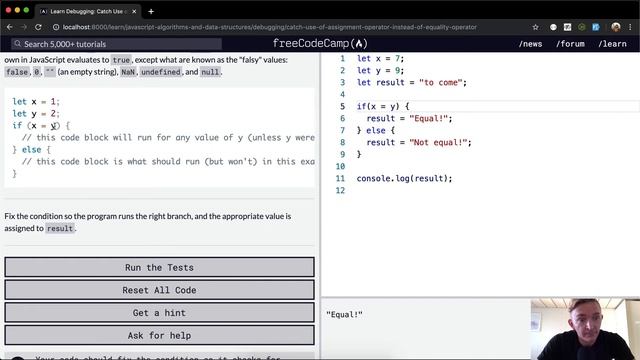Open the new tab plus button
This screenshot has height=360, width=640.
[x=151, y=11]
